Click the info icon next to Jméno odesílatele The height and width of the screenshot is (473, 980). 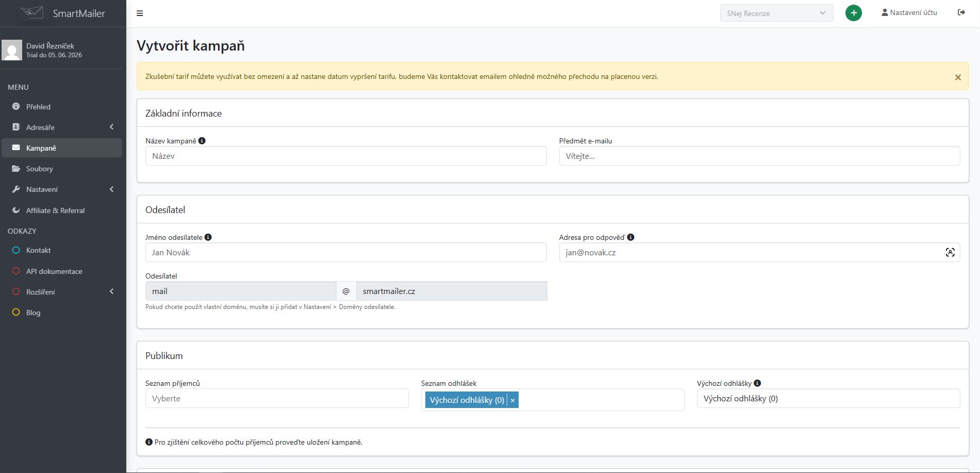tap(208, 237)
